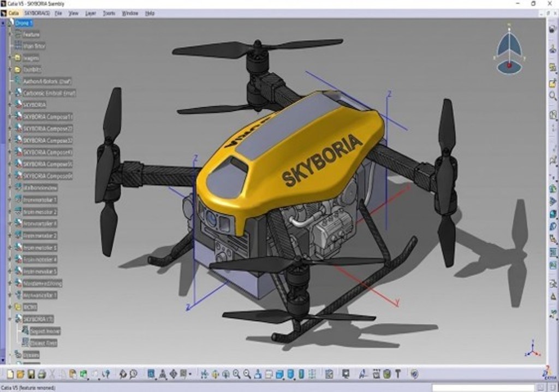Select the Drone 1 root tree item
Screen dimensions: 559x392
[24, 23]
